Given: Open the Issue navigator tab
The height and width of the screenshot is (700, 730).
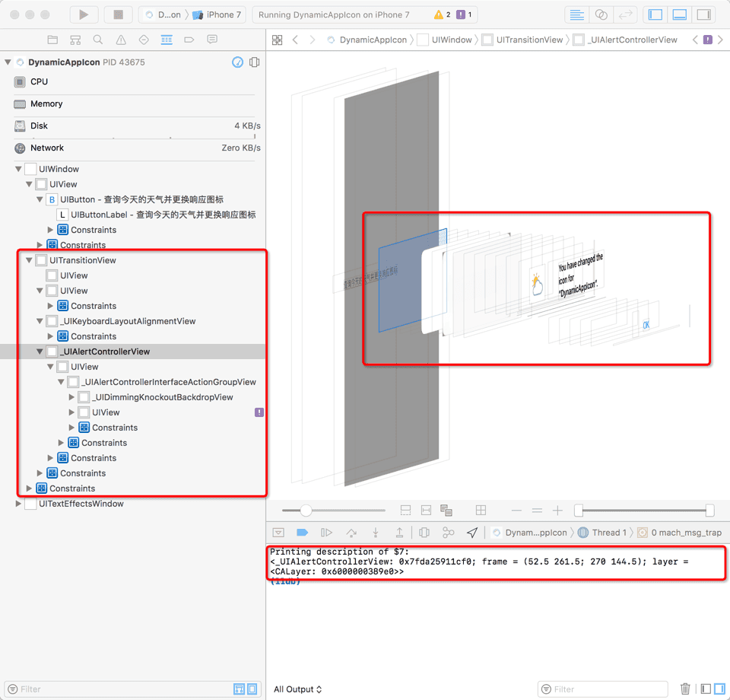Looking at the screenshot, I should coord(121,40).
